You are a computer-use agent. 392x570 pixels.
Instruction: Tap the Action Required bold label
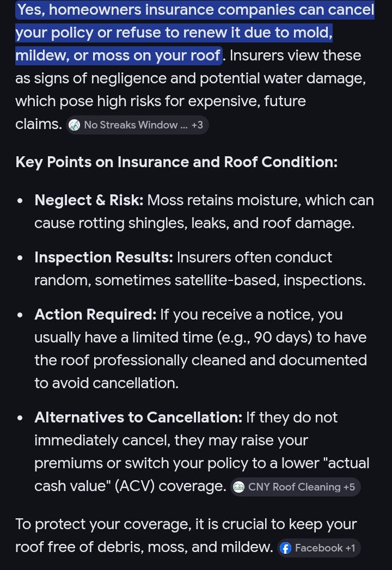(x=95, y=315)
